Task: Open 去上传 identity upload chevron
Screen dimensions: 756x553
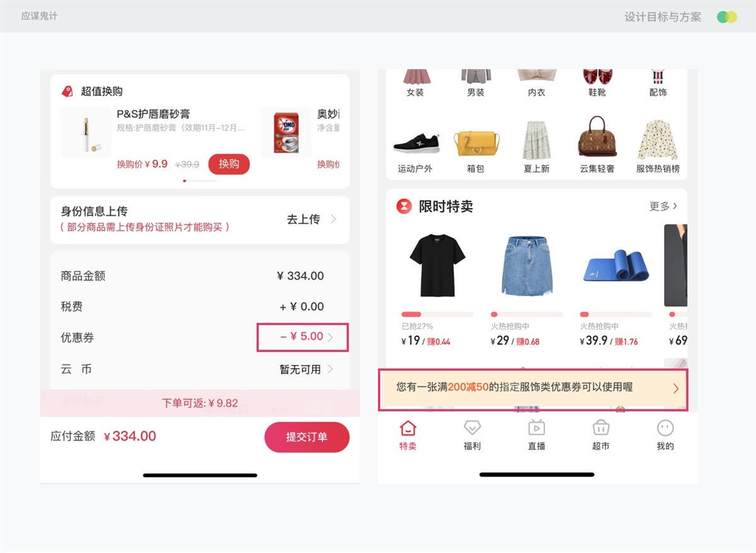Action: pos(333,219)
